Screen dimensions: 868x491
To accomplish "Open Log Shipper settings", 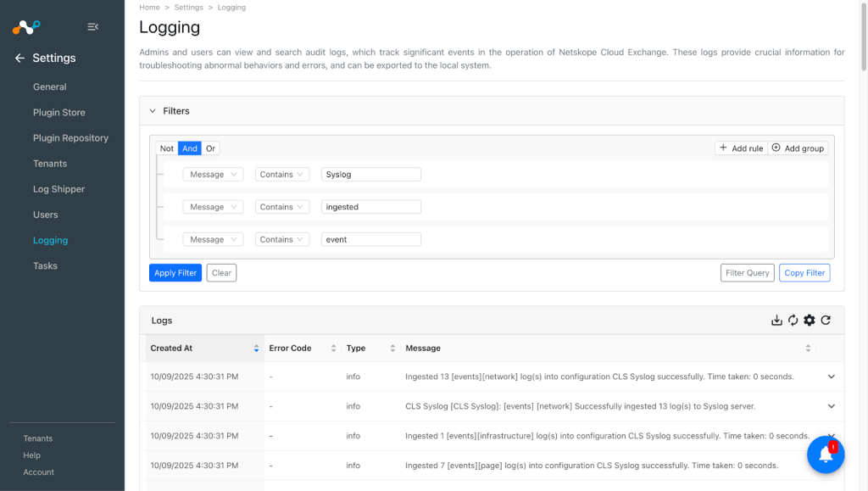I will coord(58,189).
